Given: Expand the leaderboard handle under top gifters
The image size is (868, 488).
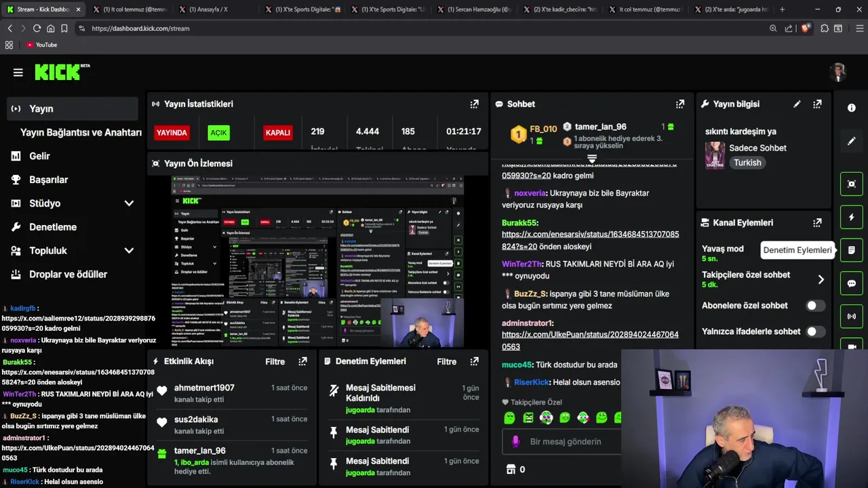Looking at the screenshot, I should coord(591,159).
